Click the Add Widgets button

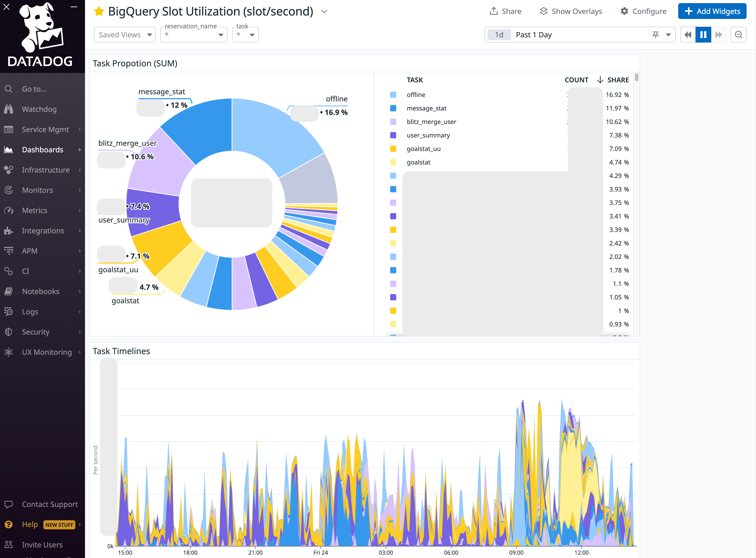(x=712, y=11)
